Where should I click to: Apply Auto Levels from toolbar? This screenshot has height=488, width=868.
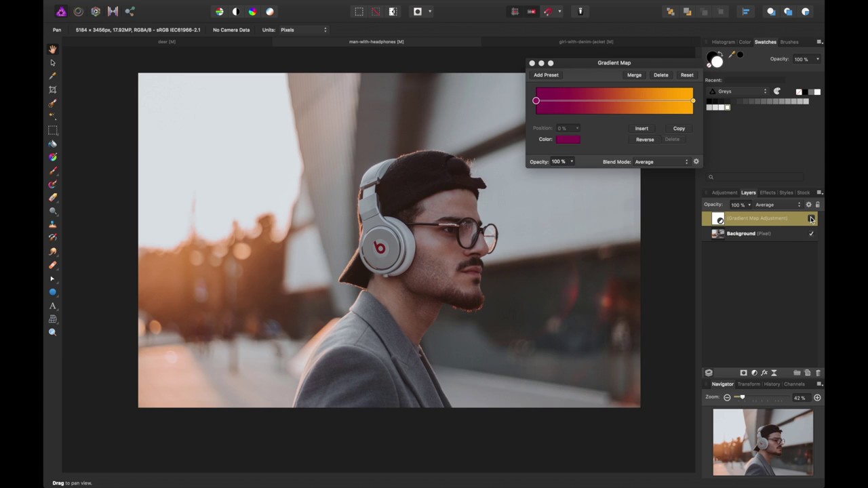219,12
